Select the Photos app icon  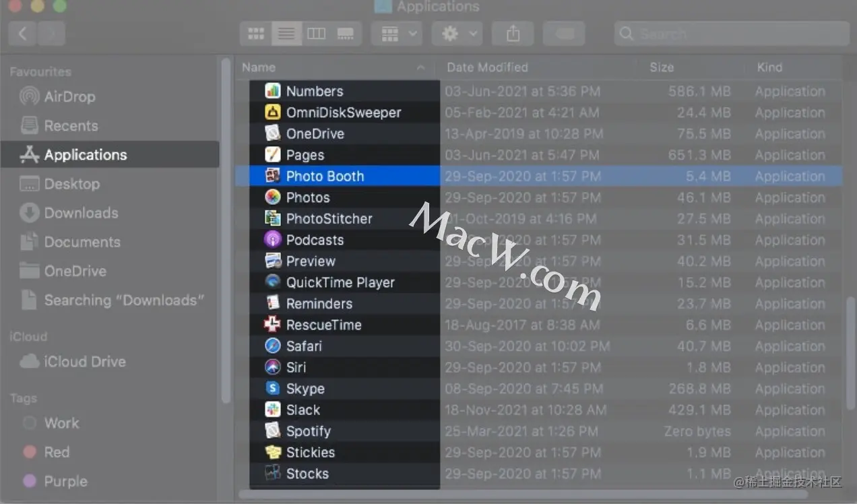(272, 197)
